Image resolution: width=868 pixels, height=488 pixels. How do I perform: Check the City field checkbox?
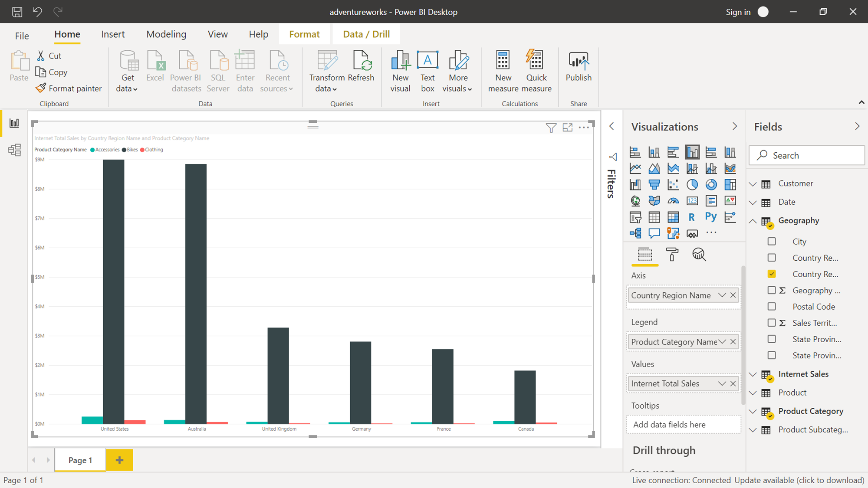tap(772, 241)
